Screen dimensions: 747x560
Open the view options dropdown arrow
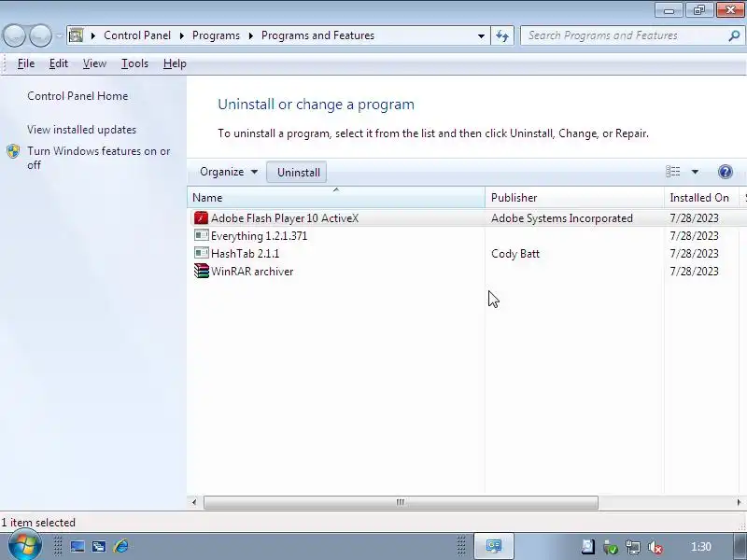tap(695, 172)
